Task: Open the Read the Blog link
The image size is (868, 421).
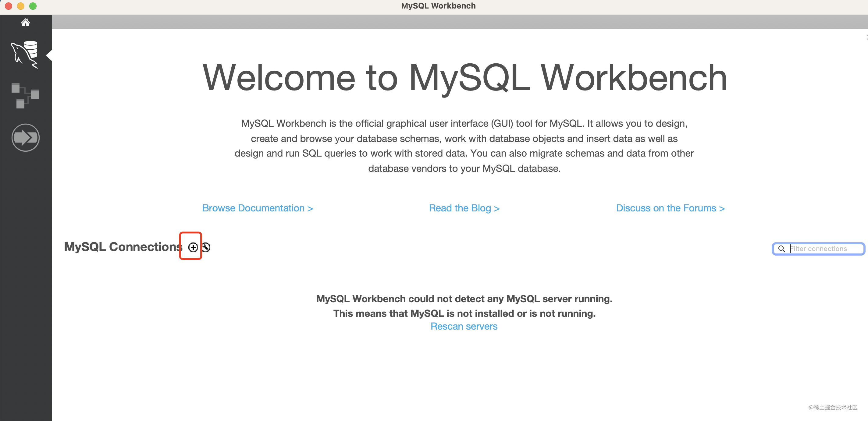Action: [x=464, y=208]
